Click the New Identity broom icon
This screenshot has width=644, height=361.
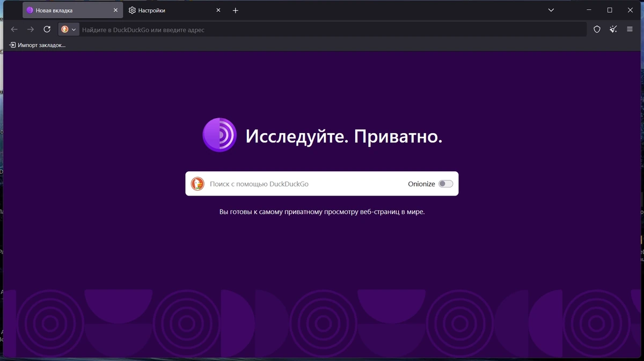pyautogui.click(x=613, y=30)
